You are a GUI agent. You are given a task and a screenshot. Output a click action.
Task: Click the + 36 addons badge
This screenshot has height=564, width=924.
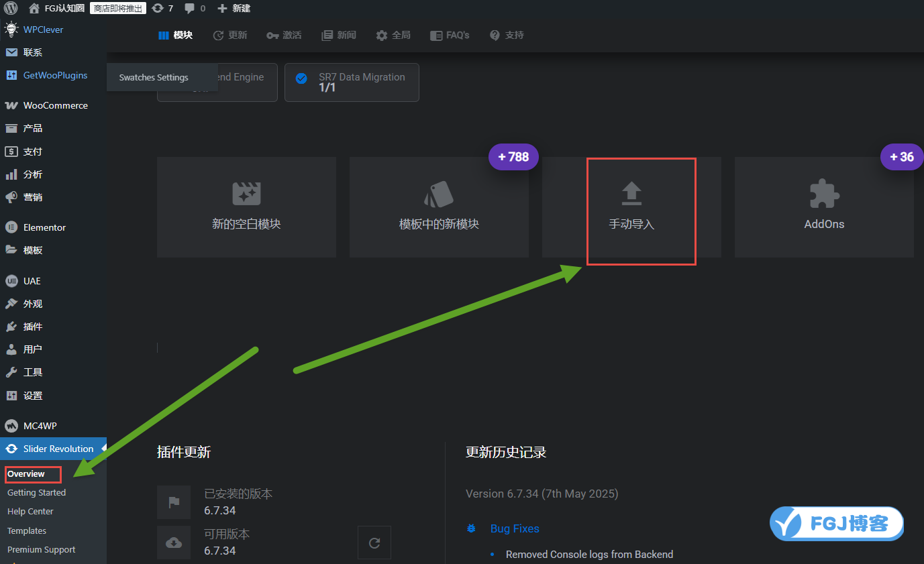pyautogui.click(x=902, y=157)
